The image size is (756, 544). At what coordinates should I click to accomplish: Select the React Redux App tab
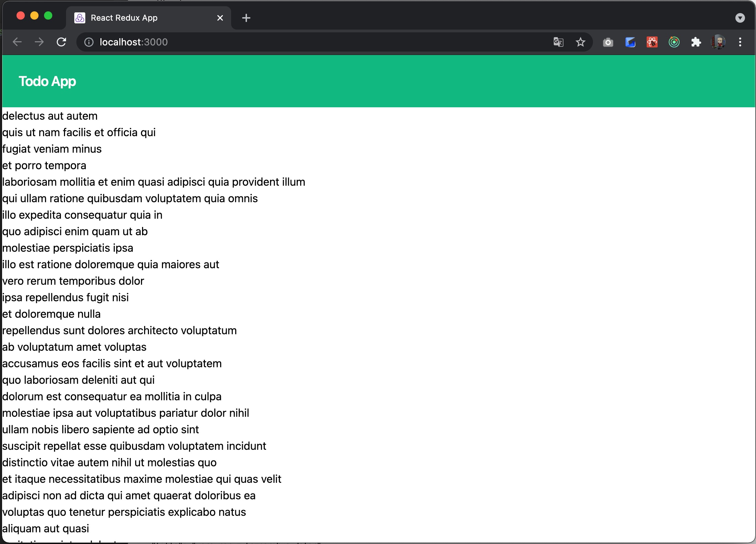click(138, 18)
